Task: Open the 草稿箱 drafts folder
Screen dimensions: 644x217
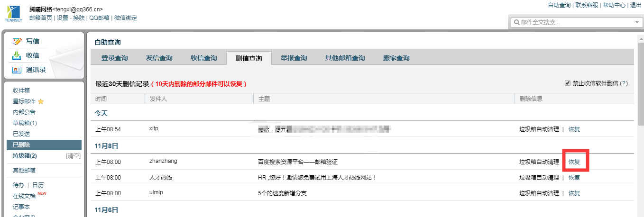Action: (x=25, y=123)
